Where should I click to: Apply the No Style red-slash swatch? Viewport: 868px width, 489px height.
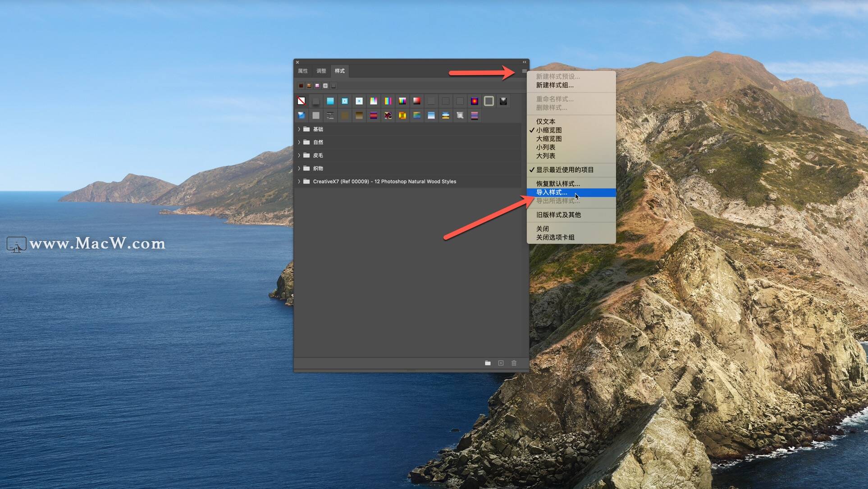(x=302, y=101)
